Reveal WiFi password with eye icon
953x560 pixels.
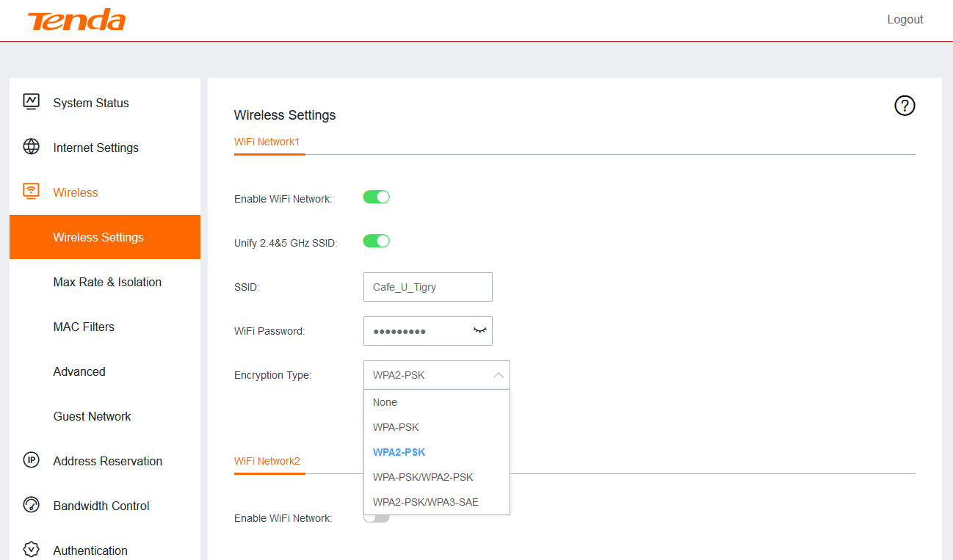(479, 330)
